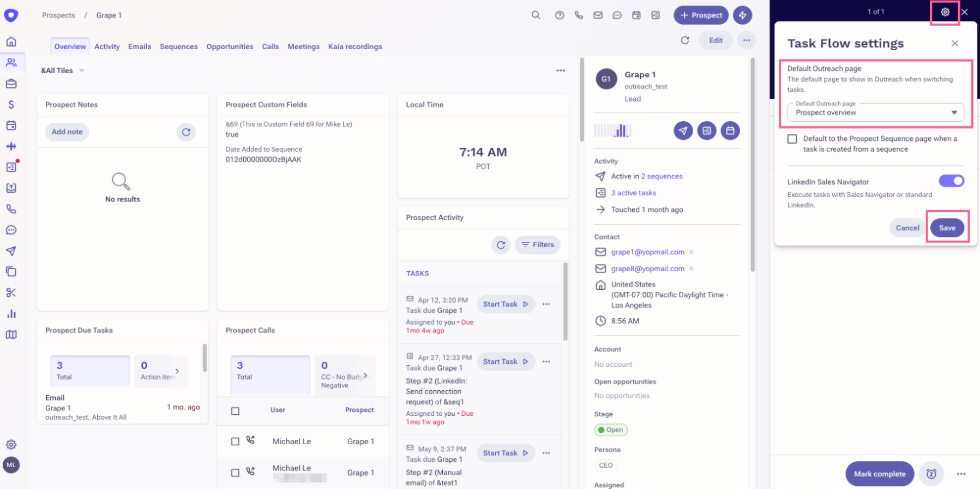Image resolution: width=980 pixels, height=489 pixels.
Task: Open Task Flow settings gear icon
Action: pos(945,12)
